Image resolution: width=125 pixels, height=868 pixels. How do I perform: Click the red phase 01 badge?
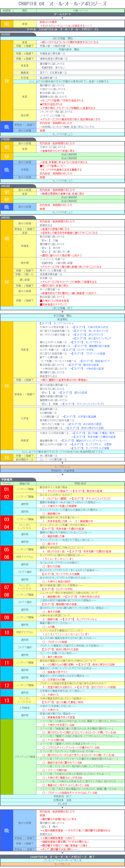[7, 489]
